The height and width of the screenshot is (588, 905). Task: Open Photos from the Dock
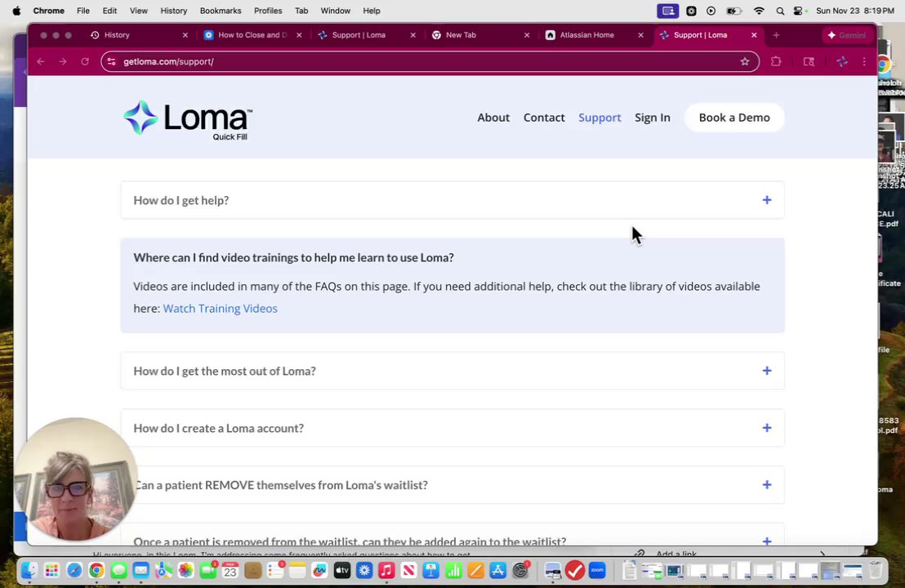click(186, 571)
